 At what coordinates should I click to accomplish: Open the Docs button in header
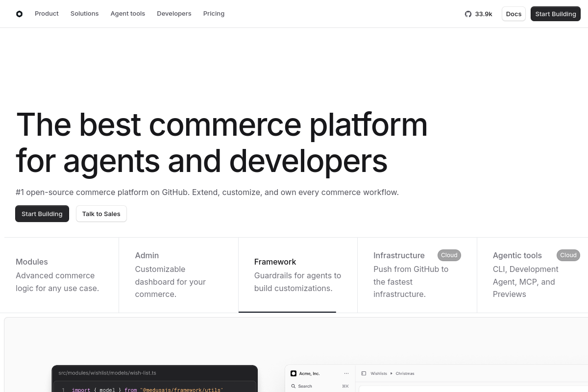(x=514, y=14)
